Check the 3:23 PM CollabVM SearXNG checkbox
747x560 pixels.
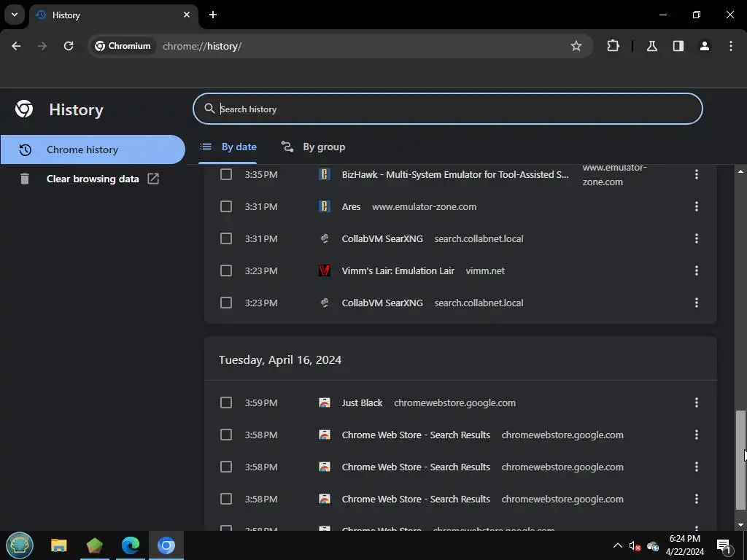pyautogui.click(x=226, y=303)
